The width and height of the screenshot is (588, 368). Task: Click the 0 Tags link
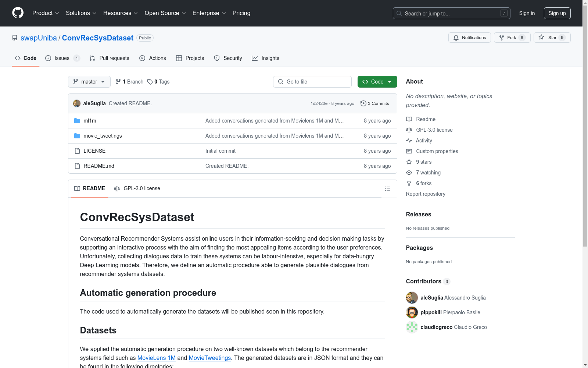tap(158, 82)
